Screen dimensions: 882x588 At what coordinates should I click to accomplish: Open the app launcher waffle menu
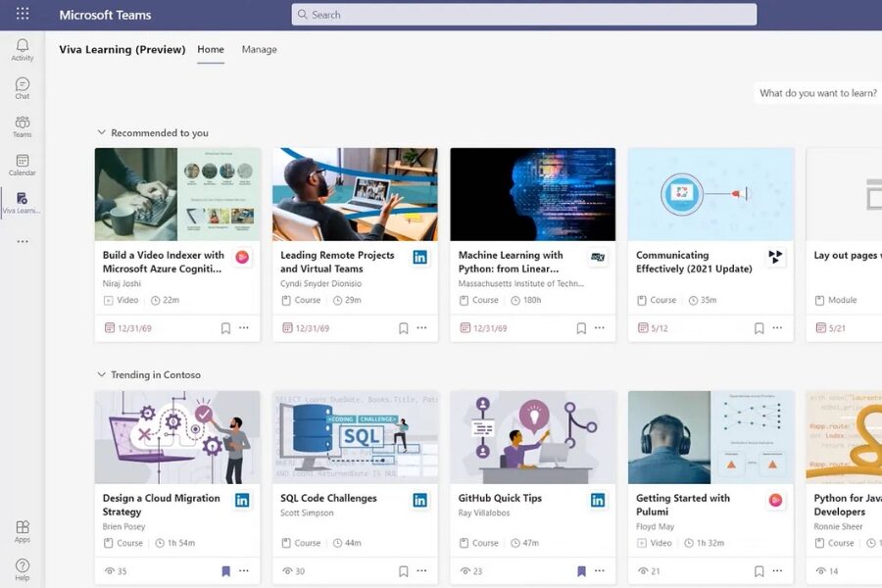(22, 13)
